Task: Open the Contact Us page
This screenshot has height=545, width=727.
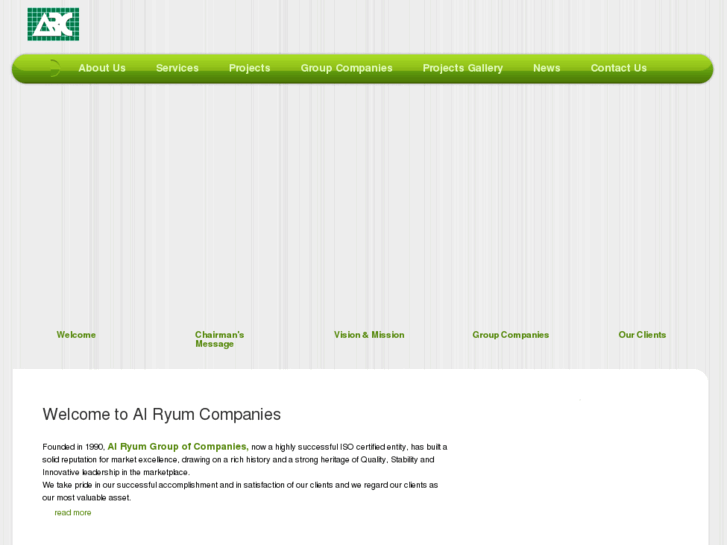Action: pos(619,68)
